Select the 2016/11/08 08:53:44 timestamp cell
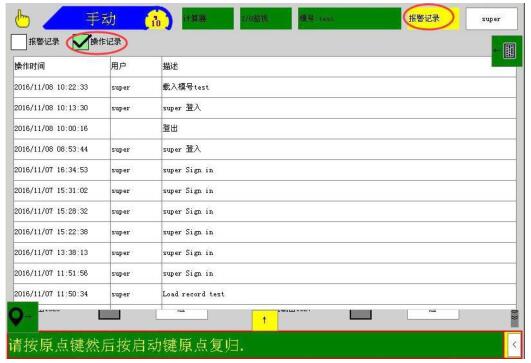This screenshot has width=531, height=363. click(x=62, y=149)
